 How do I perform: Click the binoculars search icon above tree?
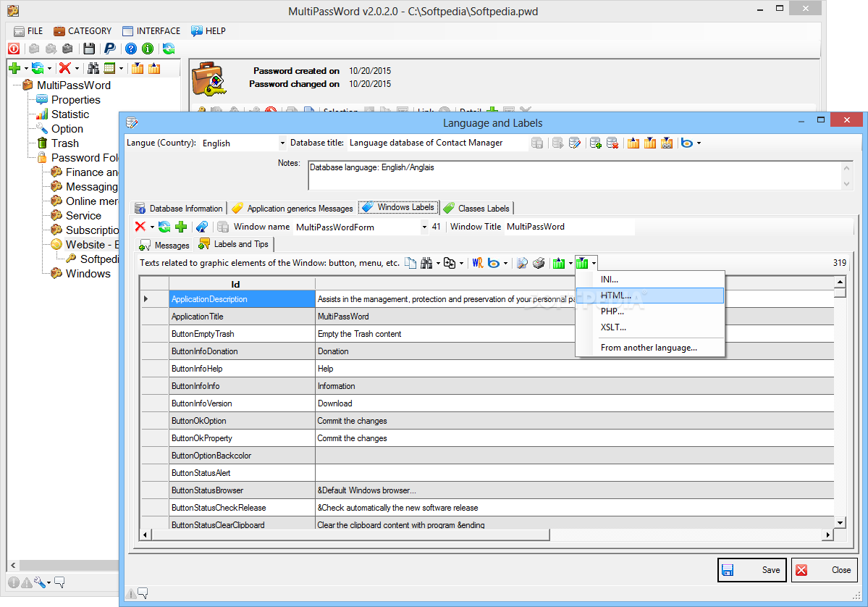tap(93, 68)
